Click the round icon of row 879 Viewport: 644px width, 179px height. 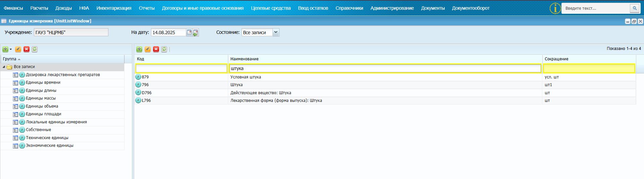click(x=138, y=77)
